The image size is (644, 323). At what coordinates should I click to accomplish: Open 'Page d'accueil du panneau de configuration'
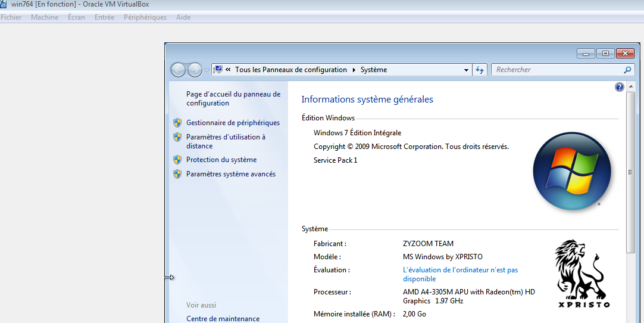coord(233,99)
